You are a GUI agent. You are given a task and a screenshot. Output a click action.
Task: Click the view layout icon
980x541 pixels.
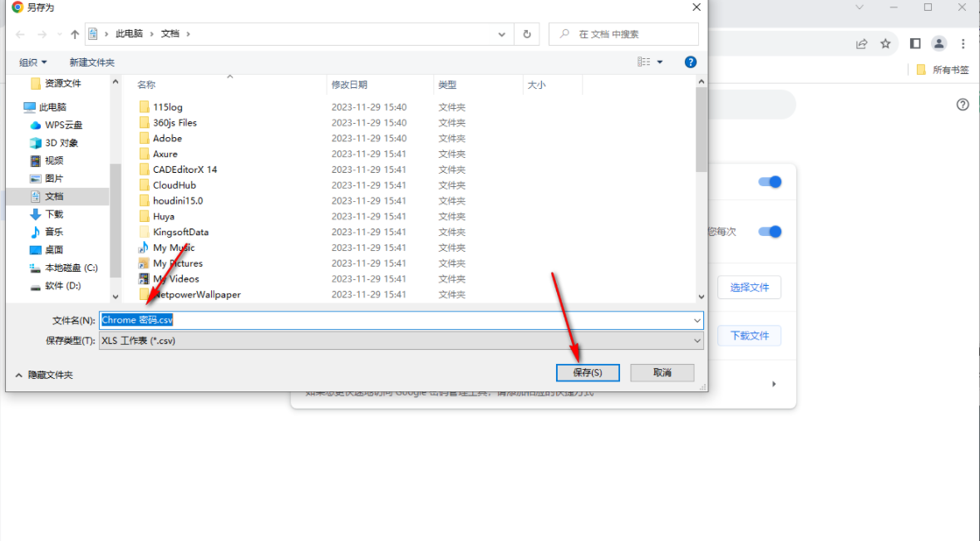pyautogui.click(x=643, y=61)
